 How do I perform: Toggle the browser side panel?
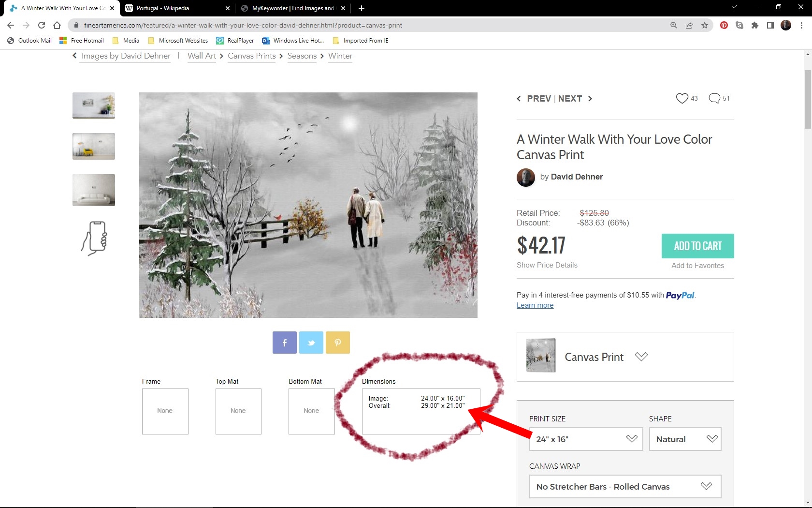pyautogui.click(x=770, y=25)
